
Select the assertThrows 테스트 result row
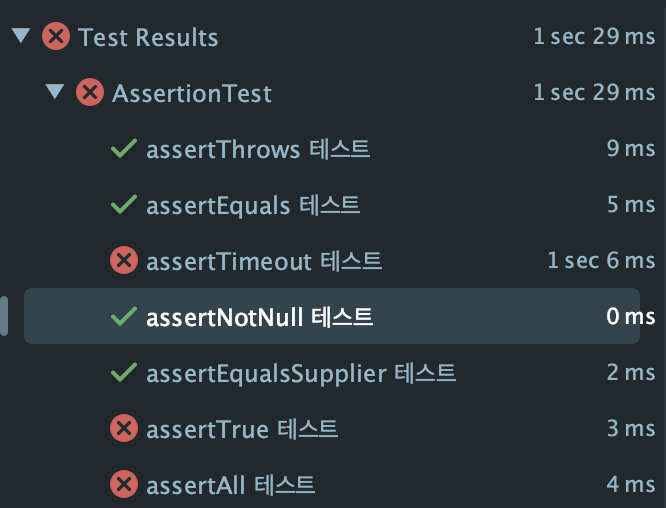(332, 149)
